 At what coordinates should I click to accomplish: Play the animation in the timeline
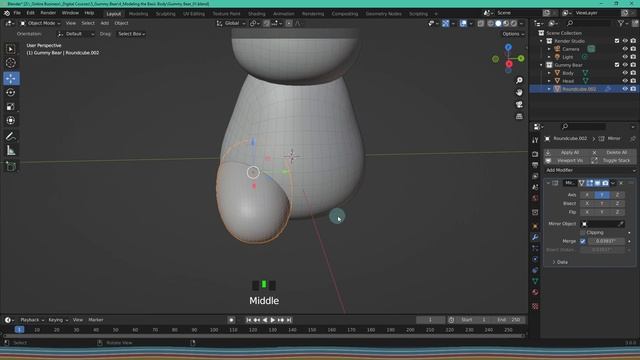click(x=273, y=320)
